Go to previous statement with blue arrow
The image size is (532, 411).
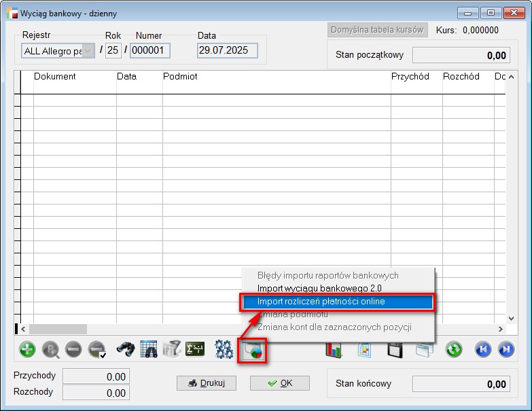click(x=482, y=350)
